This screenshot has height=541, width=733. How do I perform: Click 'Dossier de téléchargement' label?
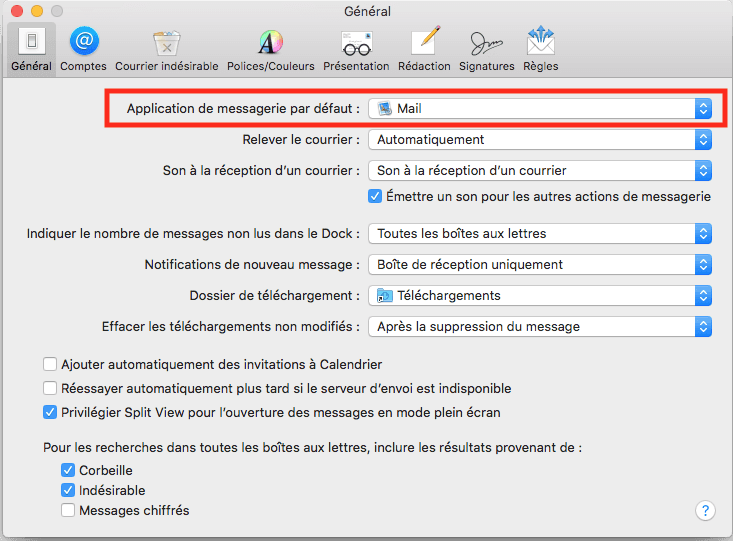pos(274,296)
